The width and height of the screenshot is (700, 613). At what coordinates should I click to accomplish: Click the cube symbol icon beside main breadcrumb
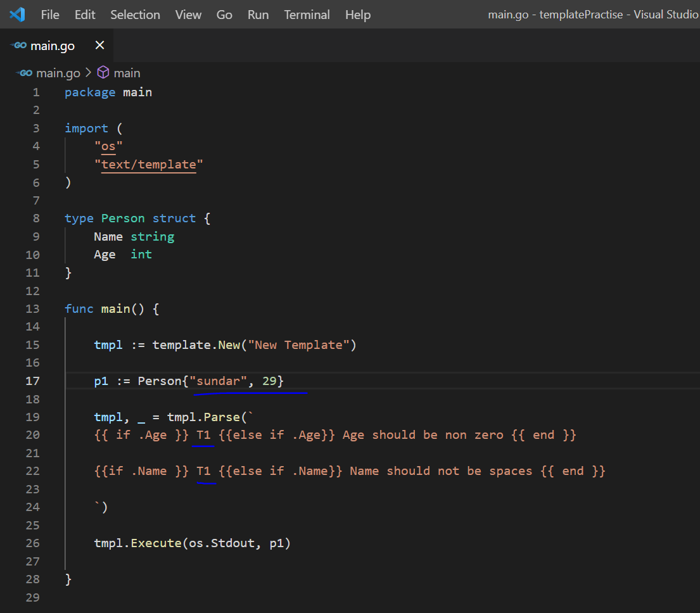click(x=103, y=73)
